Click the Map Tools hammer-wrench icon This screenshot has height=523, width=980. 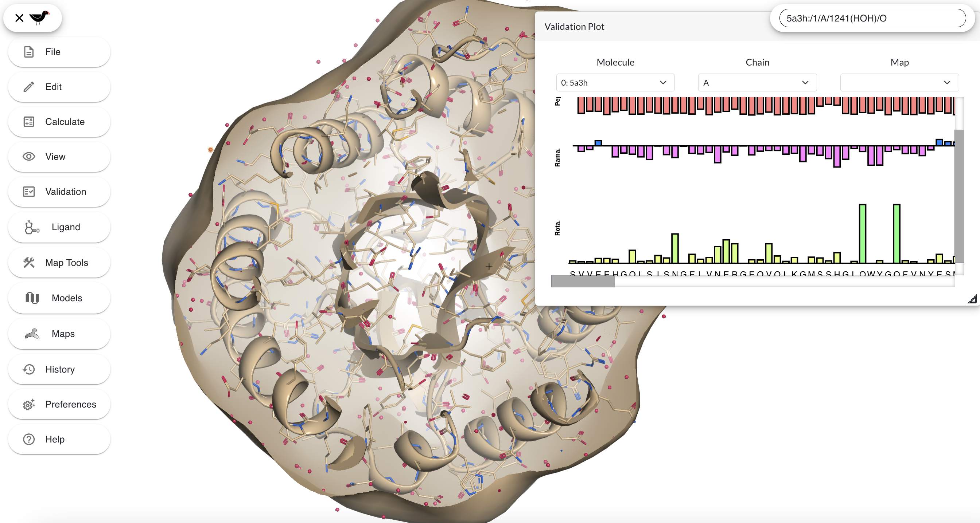[x=29, y=263]
